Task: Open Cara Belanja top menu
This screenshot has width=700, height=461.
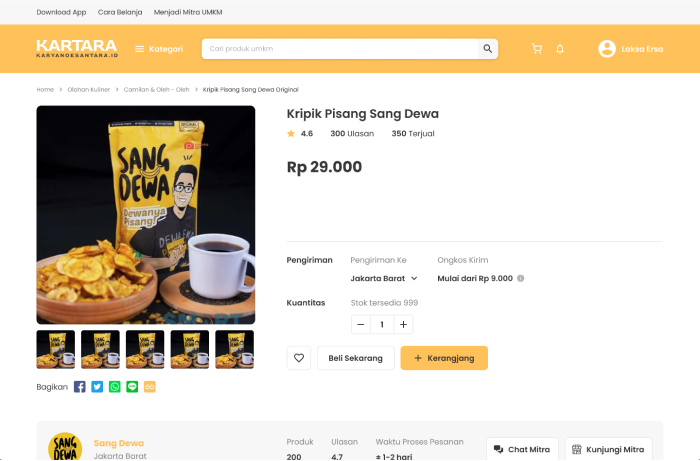Action: pyautogui.click(x=120, y=12)
